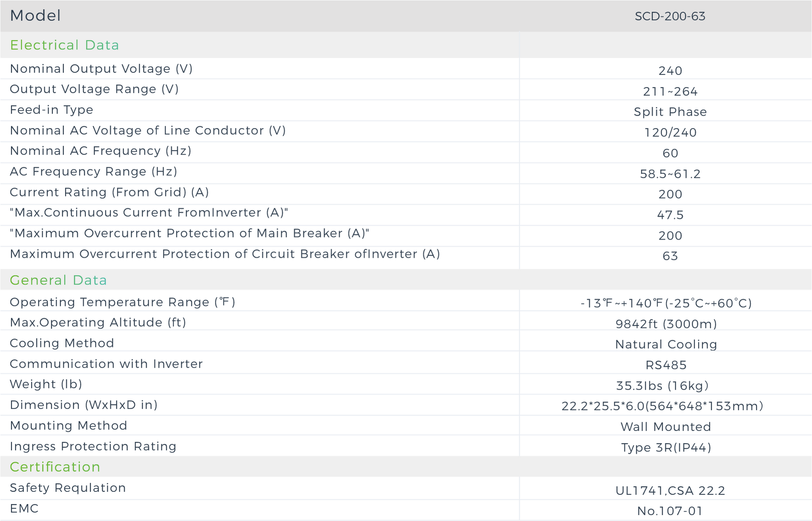Viewport: 812px width, 521px height.
Task: Select the RS485 communication value
Action: coord(666,365)
